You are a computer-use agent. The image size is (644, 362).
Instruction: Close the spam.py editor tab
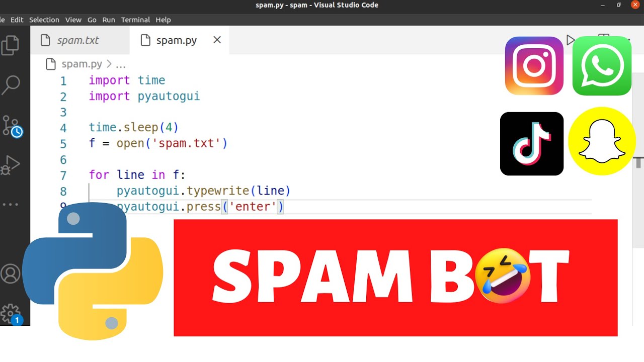217,40
